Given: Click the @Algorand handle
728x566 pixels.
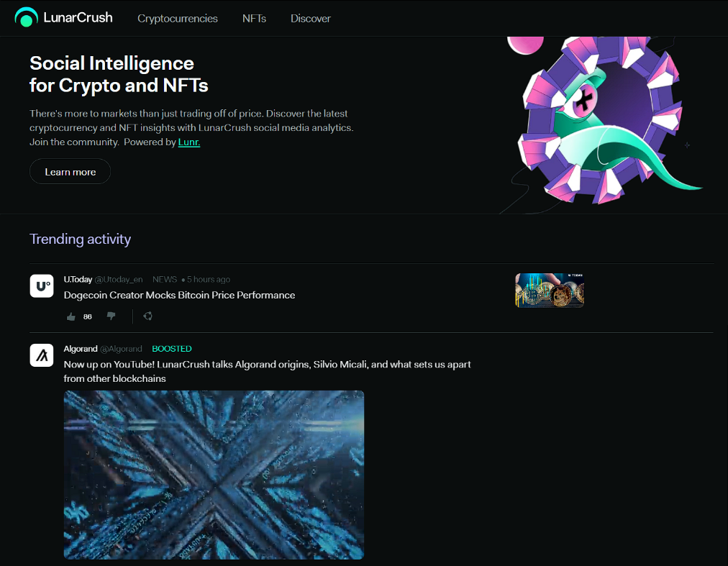Looking at the screenshot, I should pos(121,349).
